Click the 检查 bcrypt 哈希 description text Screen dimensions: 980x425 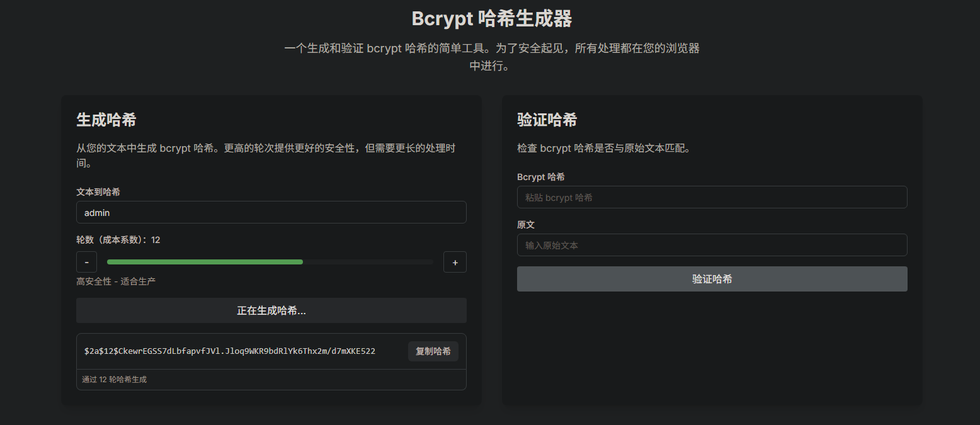coord(603,149)
